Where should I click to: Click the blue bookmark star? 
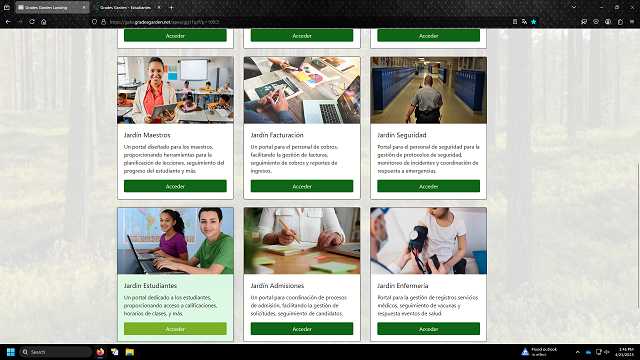(533, 22)
